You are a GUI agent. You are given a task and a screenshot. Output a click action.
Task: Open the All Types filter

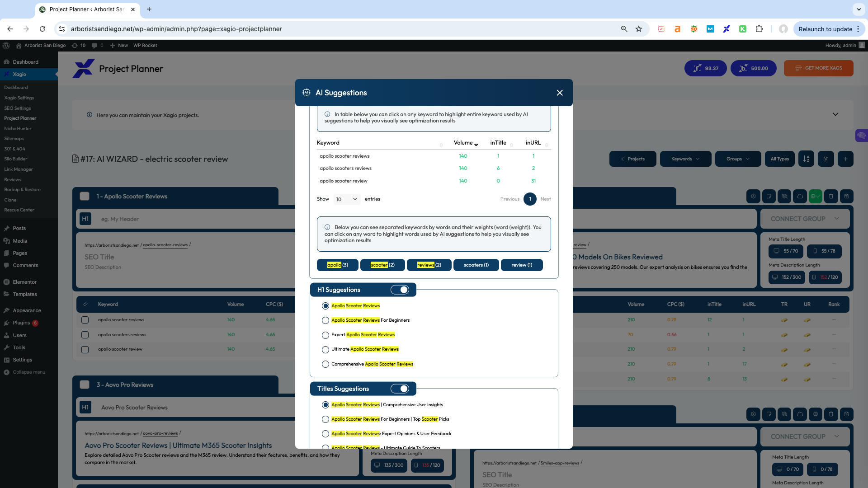(780, 159)
